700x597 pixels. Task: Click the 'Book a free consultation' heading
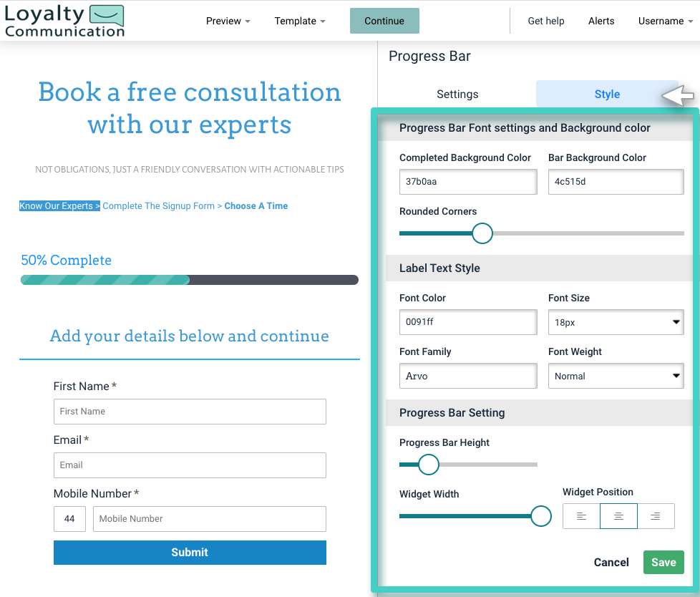point(190,108)
